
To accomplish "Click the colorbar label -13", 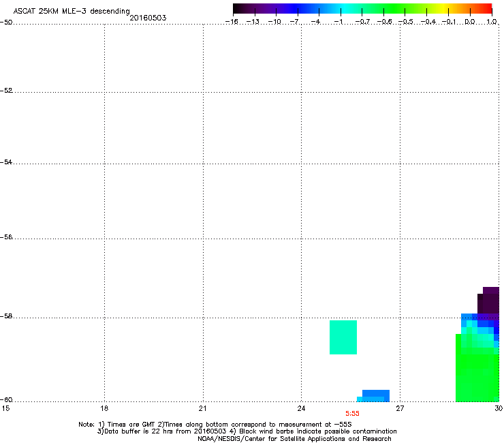I will (x=253, y=22).
